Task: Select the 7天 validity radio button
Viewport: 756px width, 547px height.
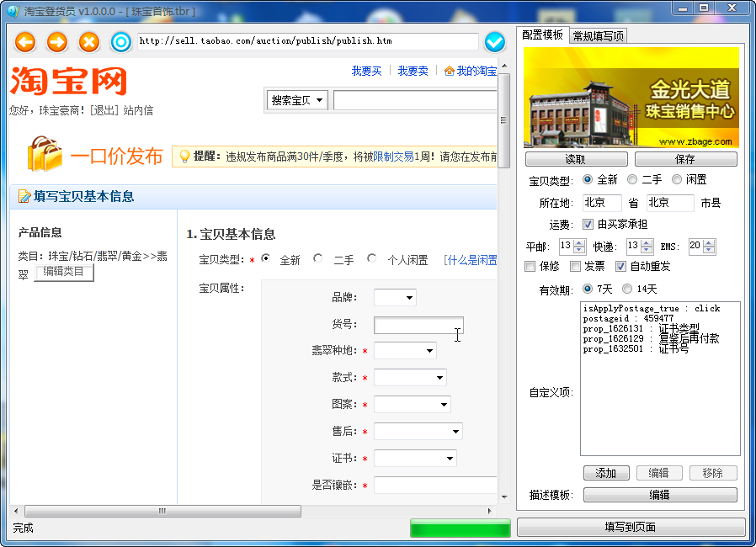Action: (588, 289)
